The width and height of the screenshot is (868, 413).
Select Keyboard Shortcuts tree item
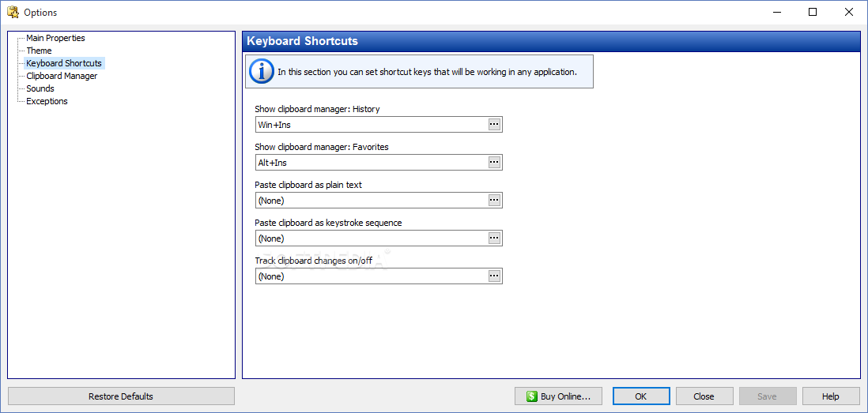pyautogui.click(x=64, y=63)
